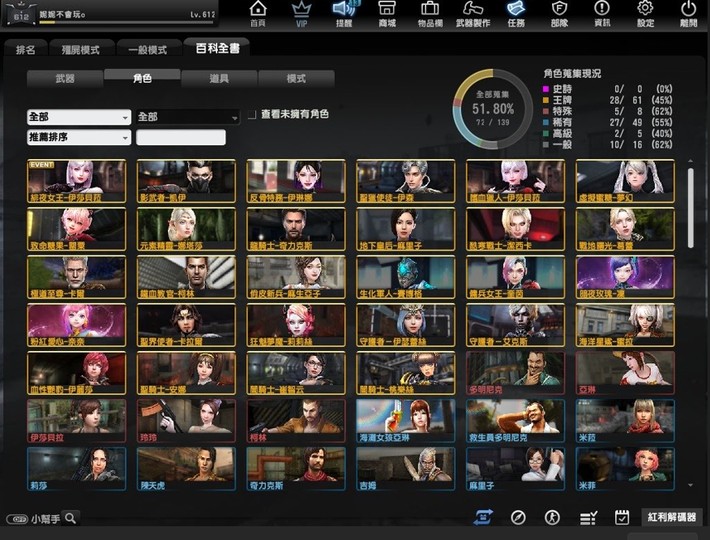Click the blue swap arrows icon
The width and height of the screenshot is (710, 540).
[483, 517]
